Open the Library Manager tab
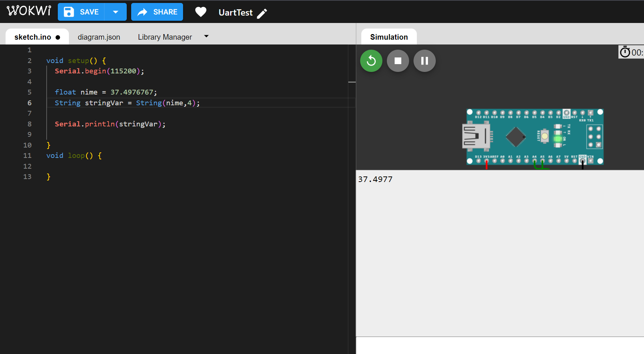Viewport: 644px width, 354px height. 165,37
